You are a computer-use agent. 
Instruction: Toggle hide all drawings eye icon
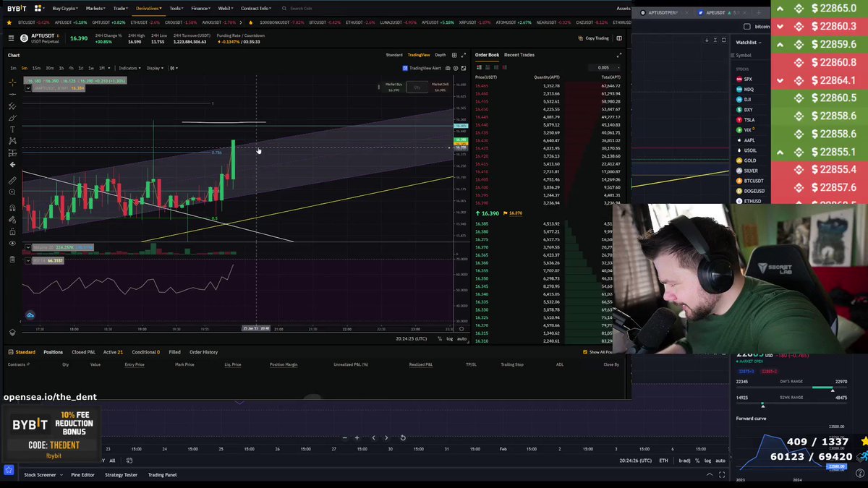[x=12, y=244]
